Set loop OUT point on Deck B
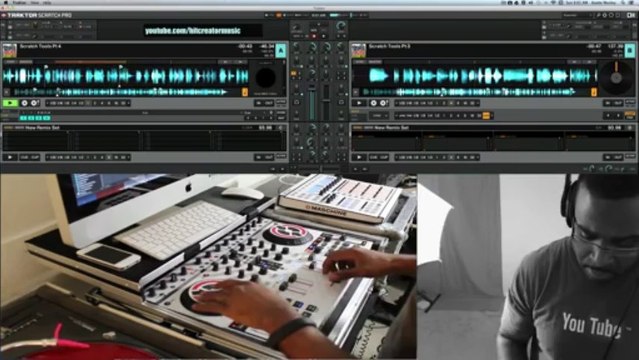 [618, 103]
